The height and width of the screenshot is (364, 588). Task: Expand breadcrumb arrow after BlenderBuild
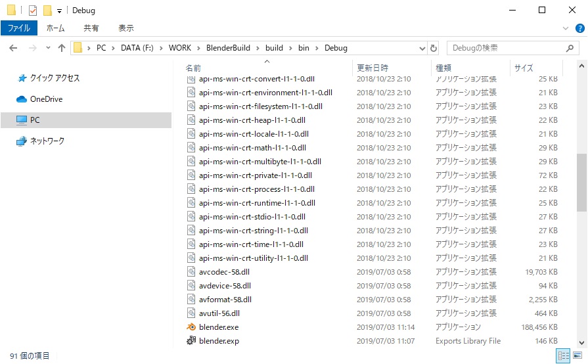click(x=258, y=48)
